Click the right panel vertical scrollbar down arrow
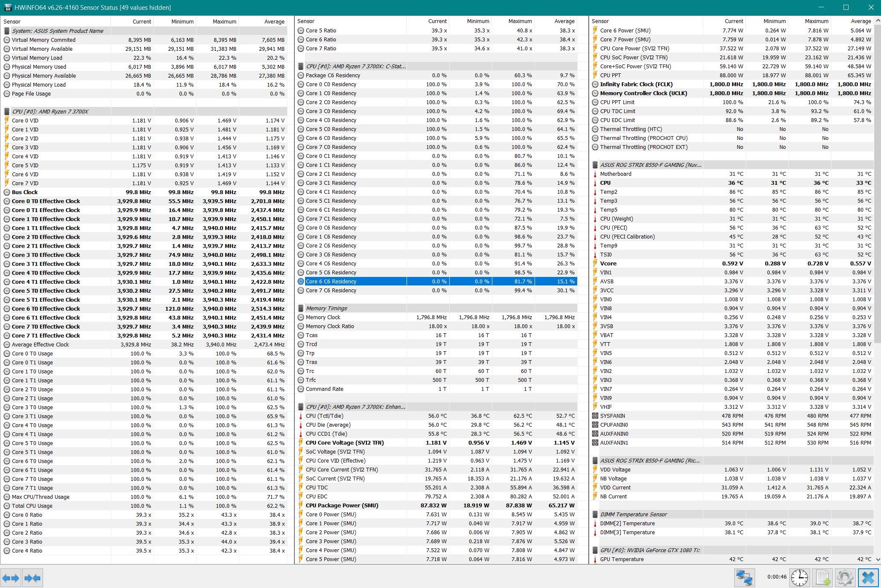The height and width of the screenshot is (588, 881). click(878, 559)
